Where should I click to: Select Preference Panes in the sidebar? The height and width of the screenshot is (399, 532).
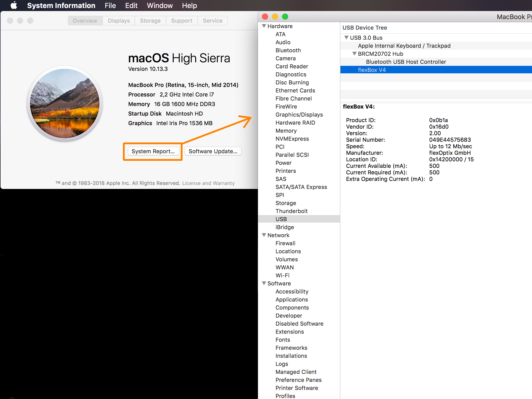(298, 380)
